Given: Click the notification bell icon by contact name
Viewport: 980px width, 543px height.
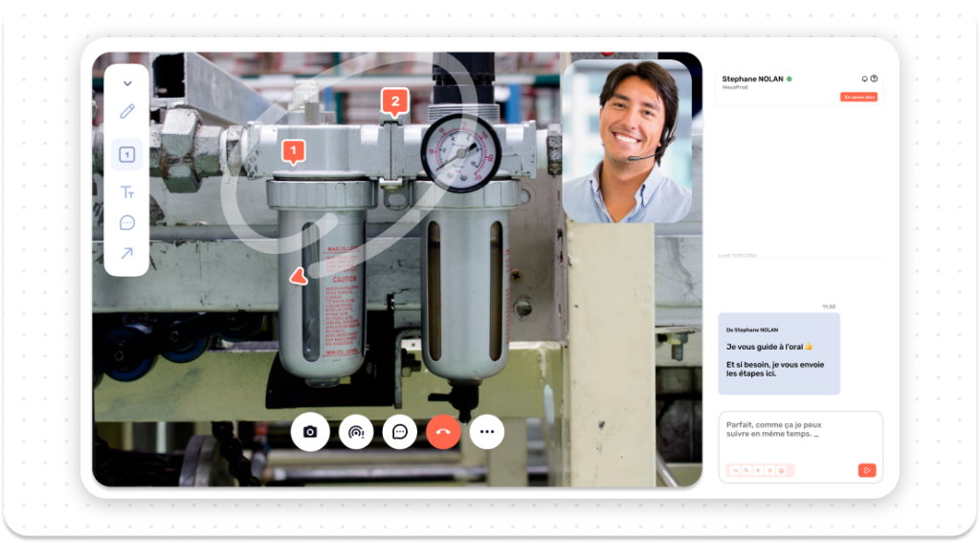Looking at the screenshot, I should (x=864, y=79).
